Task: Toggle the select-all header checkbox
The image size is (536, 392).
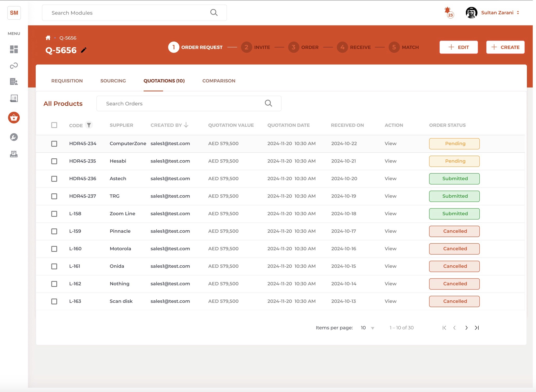Action: click(x=54, y=125)
